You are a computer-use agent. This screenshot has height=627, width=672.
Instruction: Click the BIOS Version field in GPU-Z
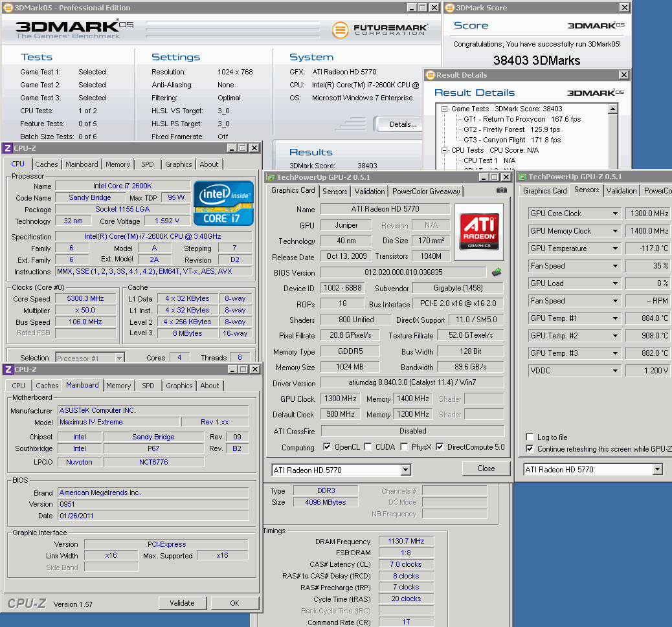[403, 272]
